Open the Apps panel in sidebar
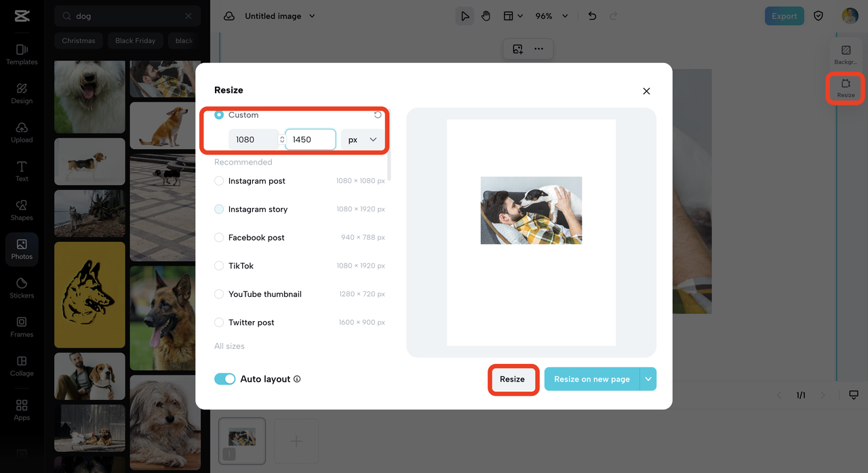 point(21,411)
